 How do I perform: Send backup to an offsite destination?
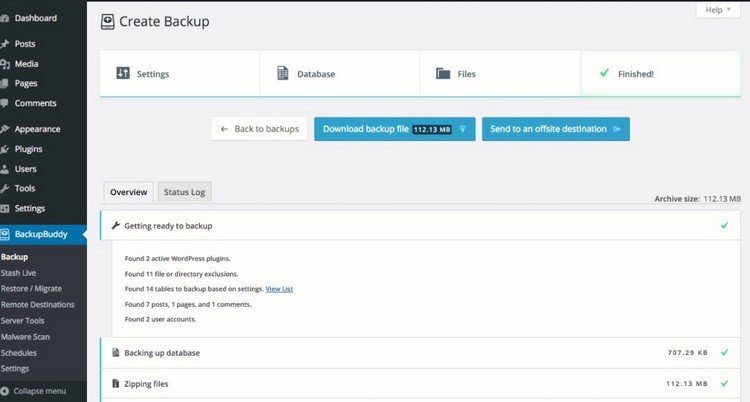(x=556, y=129)
